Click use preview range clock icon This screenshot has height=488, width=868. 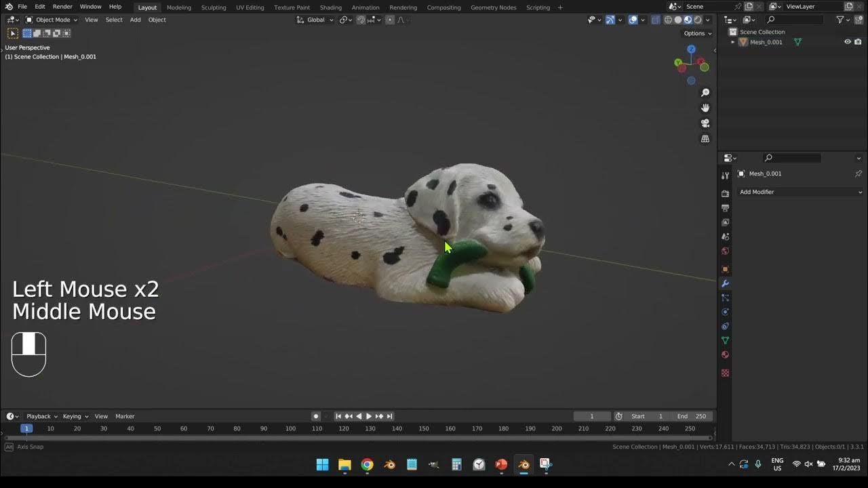pos(618,416)
